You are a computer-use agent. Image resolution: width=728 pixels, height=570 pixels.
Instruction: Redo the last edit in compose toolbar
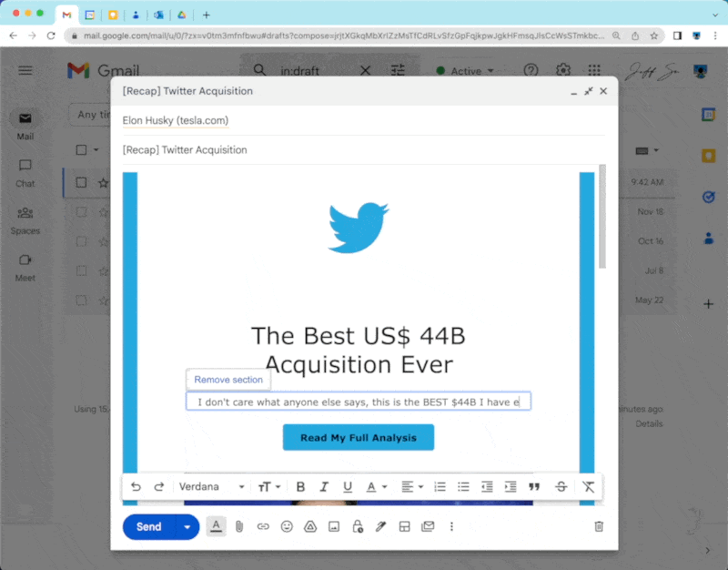pos(159,486)
